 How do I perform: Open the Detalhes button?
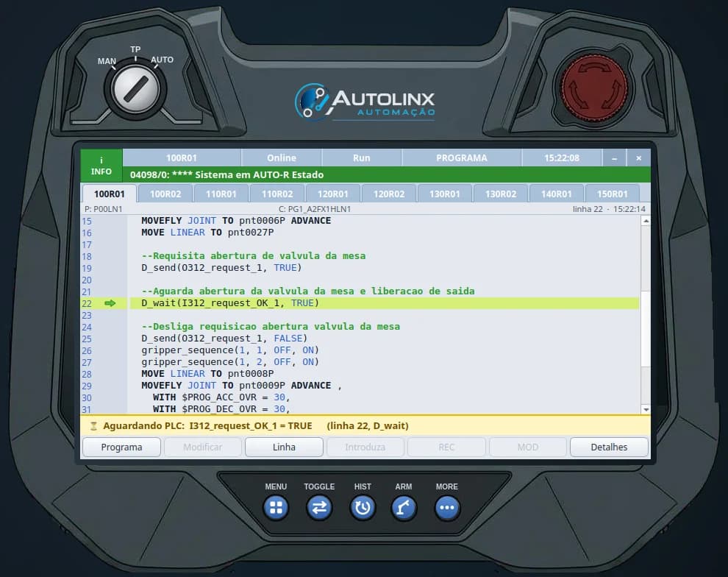(609, 447)
